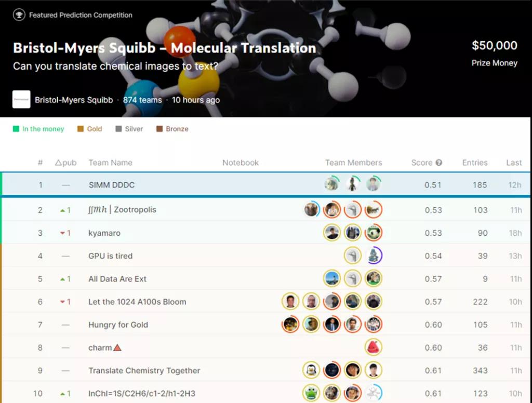This screenshot has width=532, height=403.
Task: Open the Zootropolis team entry
Action: [122, 210]
